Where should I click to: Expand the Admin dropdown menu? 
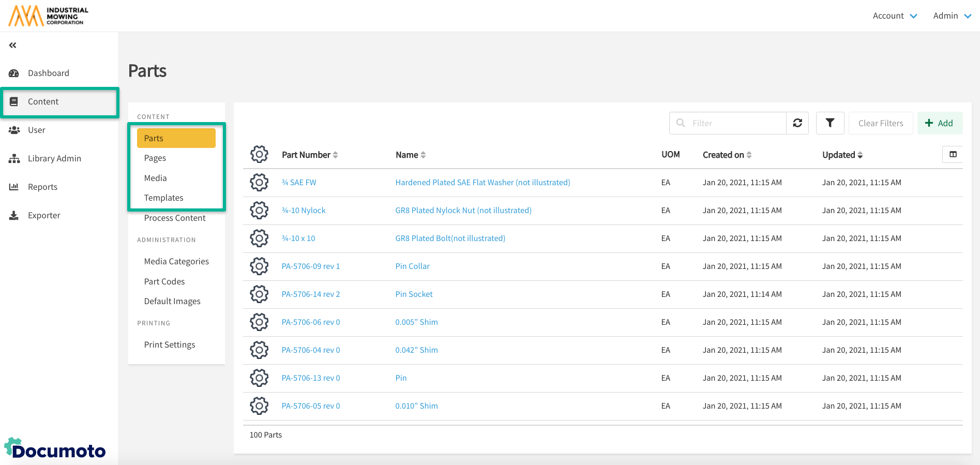pyautogui.click(x=952, y=16)
